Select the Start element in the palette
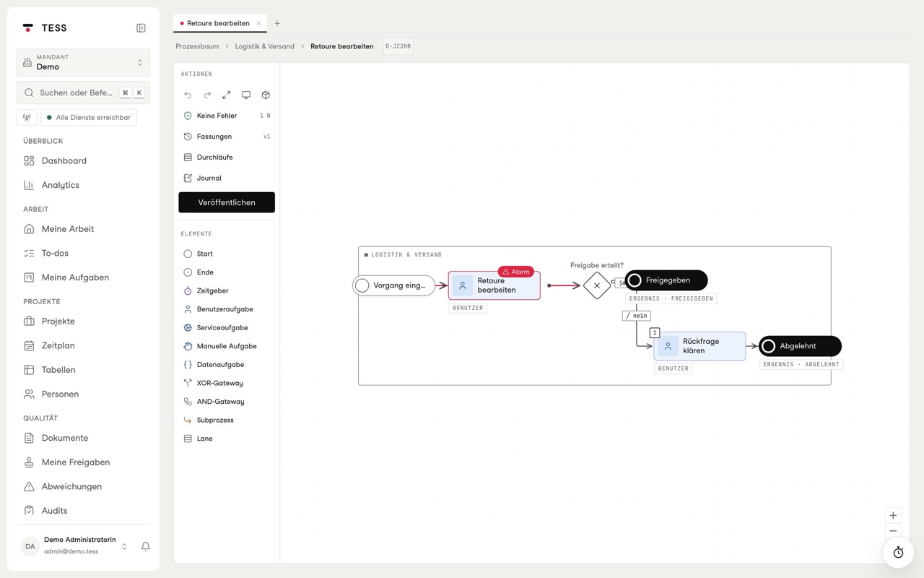 tap(227, 254)
